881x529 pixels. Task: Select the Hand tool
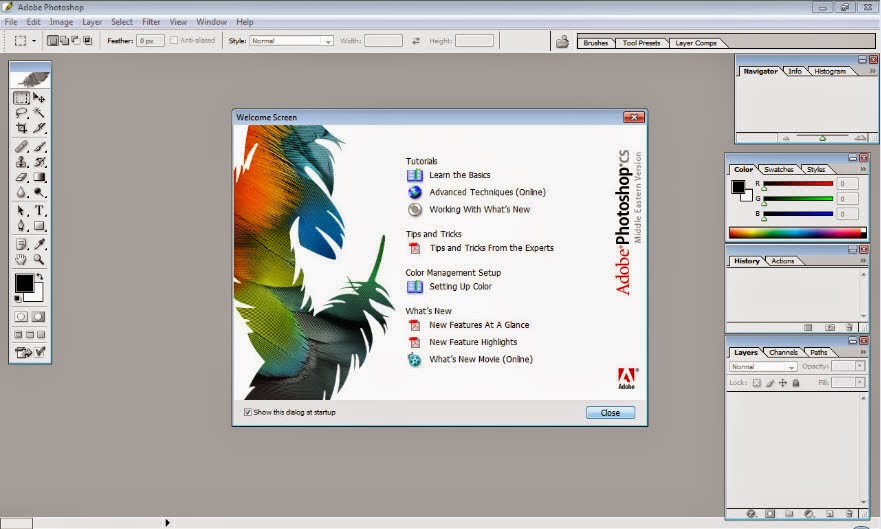(21, 259)
